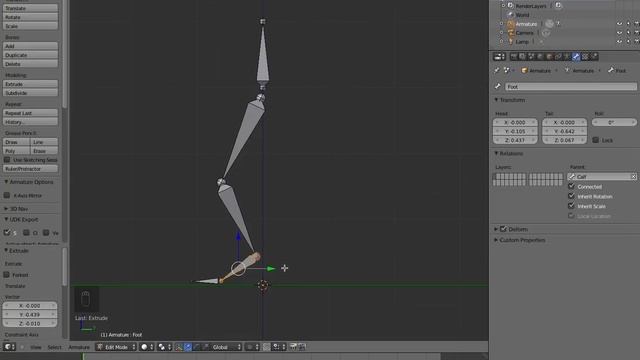Click the Armature data breadcrumb with star icon
Image resolution: width=640 pixels, height=360 pixels.
point(579,70)
